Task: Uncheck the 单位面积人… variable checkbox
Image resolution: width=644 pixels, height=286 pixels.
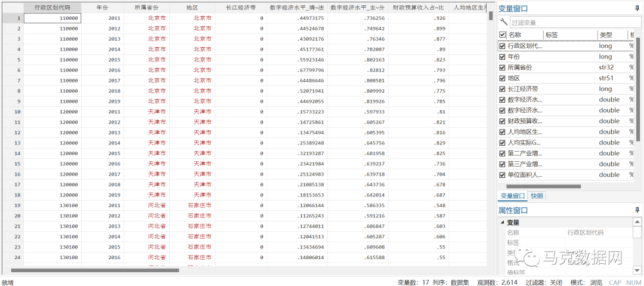Action: pyautogui.click(x=502, y=174)
